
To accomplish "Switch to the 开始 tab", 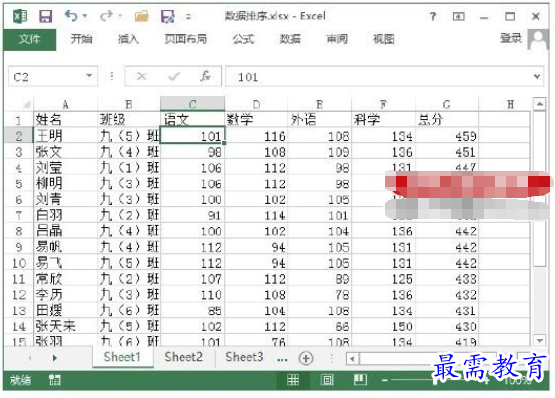I will click(x=81, y=39).
